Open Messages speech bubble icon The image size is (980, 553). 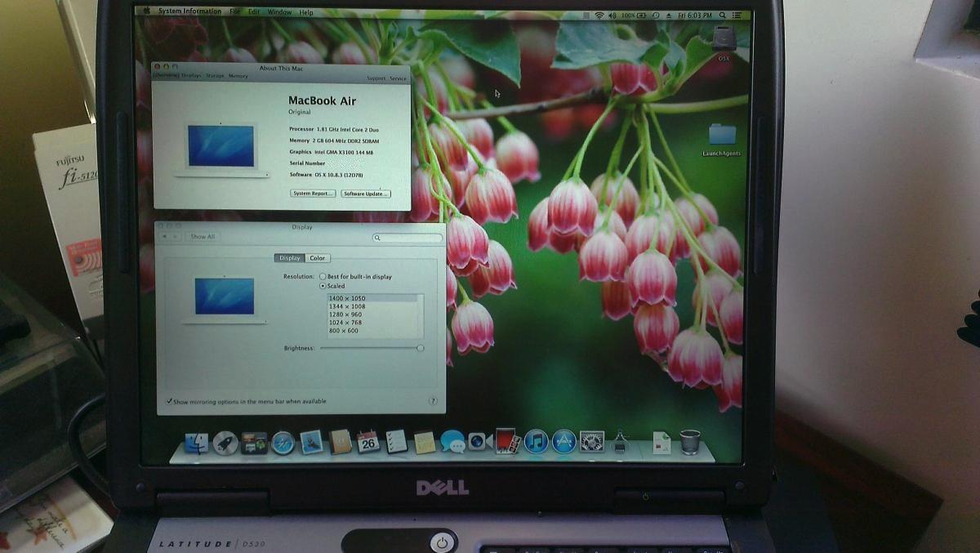pos(452,442)
